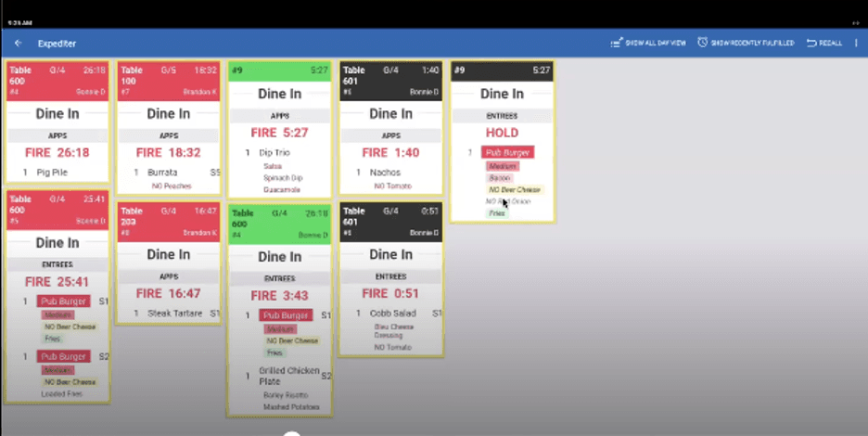
Task: Tap the Dip Trio item
Action: click(x=276, y=153)
